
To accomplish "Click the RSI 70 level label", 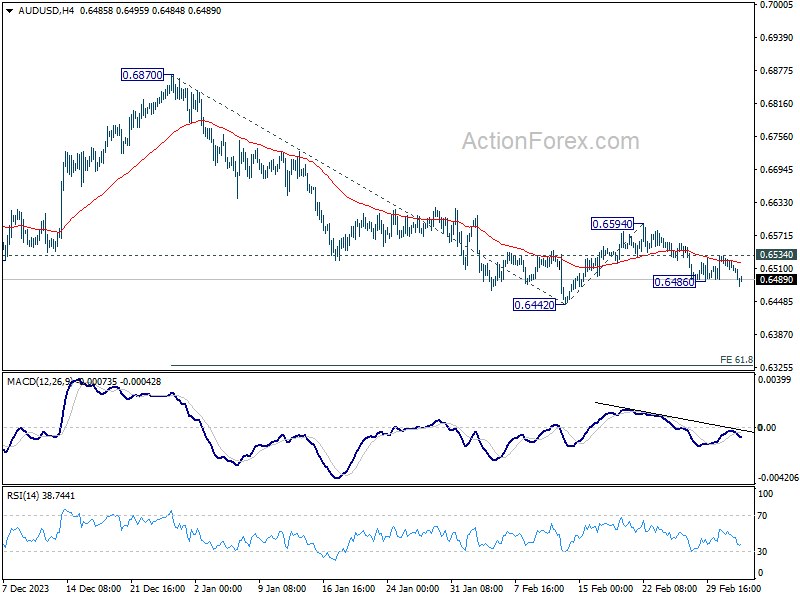I will (762, 516).
